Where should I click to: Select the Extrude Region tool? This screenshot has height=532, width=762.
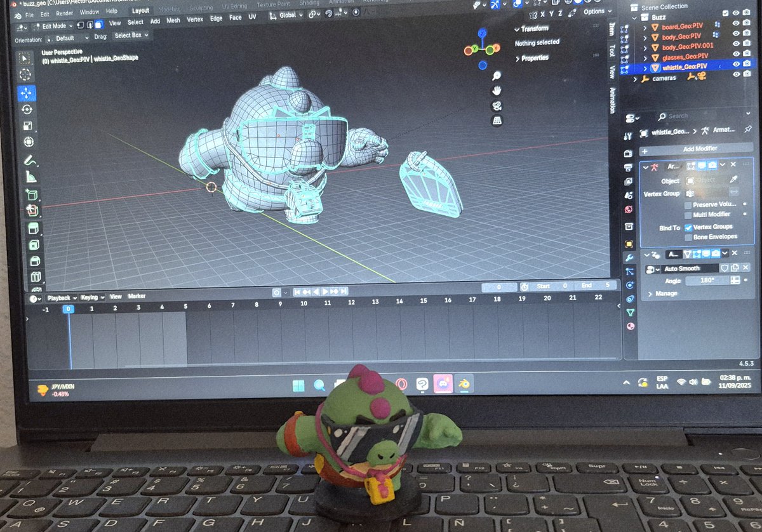point(33,228)
